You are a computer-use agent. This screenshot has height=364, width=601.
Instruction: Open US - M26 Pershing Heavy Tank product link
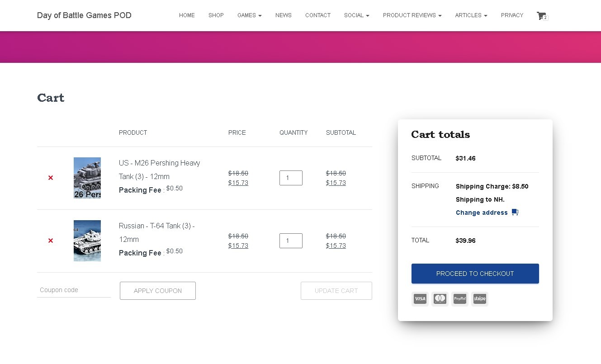tap(159, 170)
